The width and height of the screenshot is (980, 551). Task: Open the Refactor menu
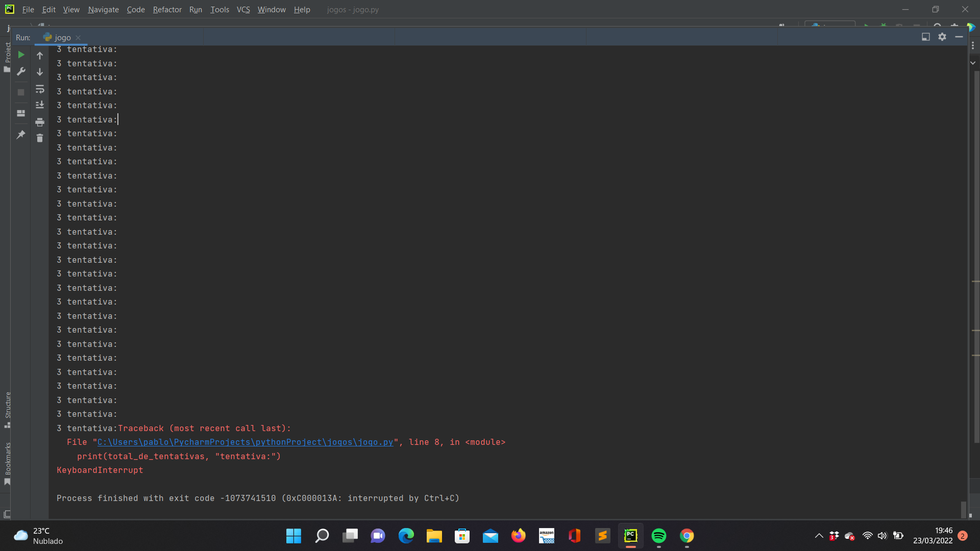[x=167, y=9]
